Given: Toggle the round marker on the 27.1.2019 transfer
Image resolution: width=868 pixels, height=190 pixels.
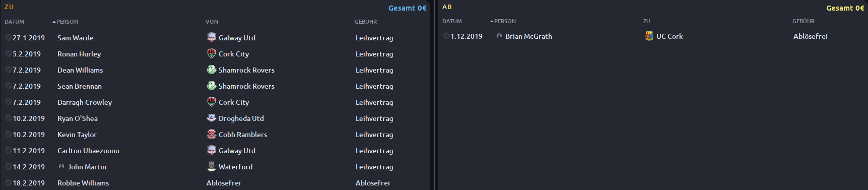Looking at the screenshot, I should point(9,37).
